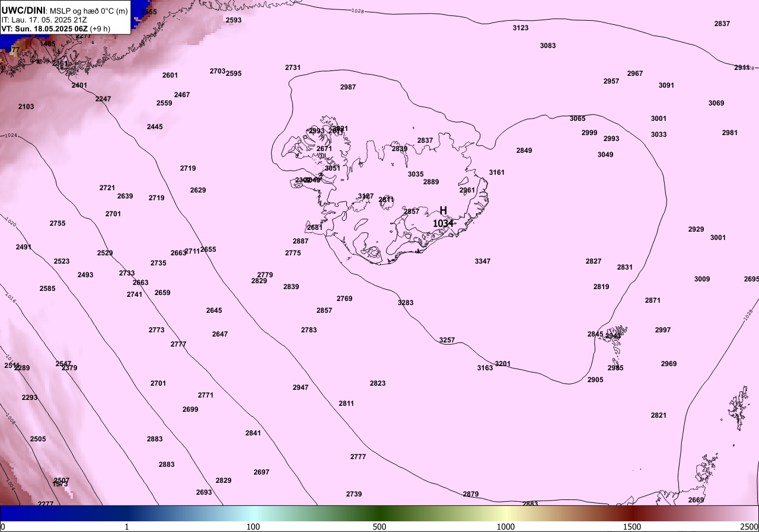Click the height value 3009

point(702,279)
